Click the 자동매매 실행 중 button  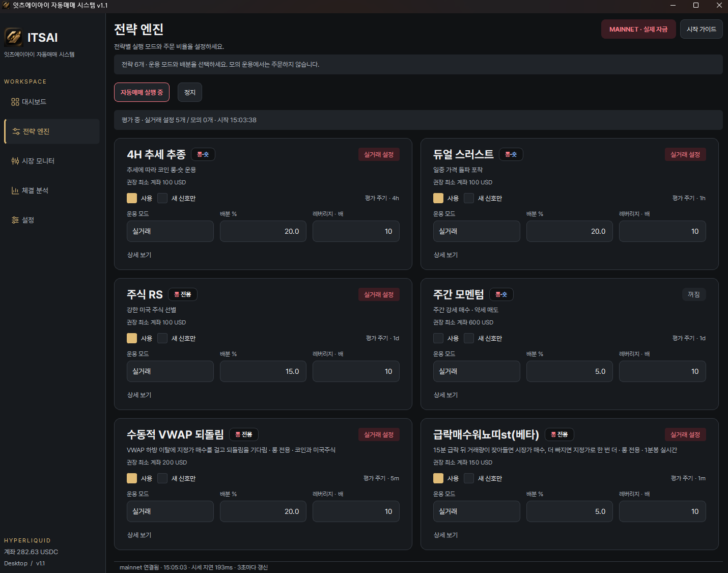(x=142, y=92)
